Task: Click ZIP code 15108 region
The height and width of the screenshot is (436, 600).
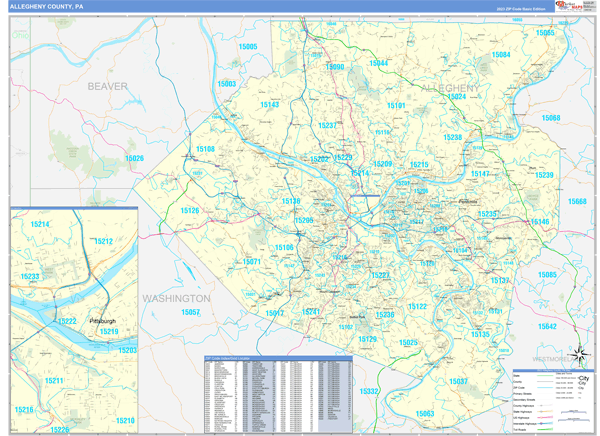Action: 205,149
